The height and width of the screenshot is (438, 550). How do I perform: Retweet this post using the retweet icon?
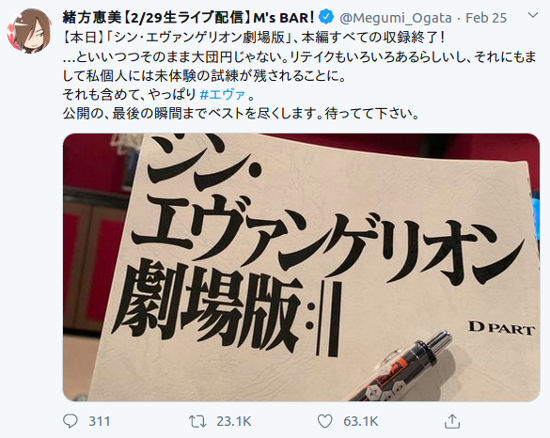pos(197,421)
